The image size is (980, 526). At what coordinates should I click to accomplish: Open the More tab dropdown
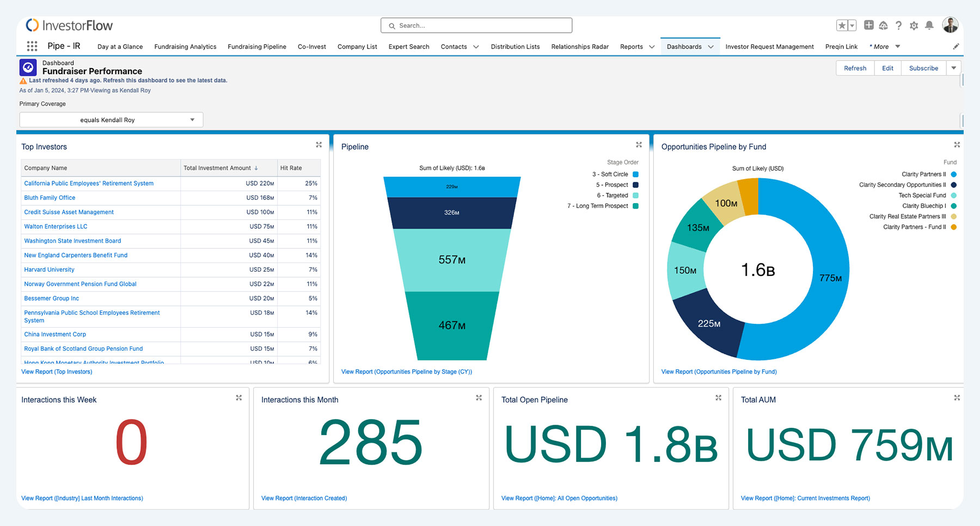pyautogui.click(x=897, y=47)
